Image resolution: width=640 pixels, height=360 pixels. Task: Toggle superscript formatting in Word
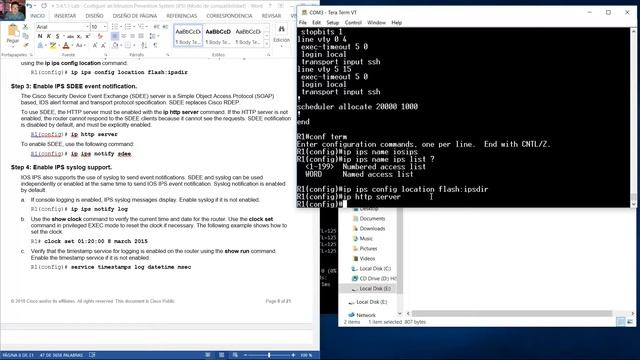tap(87, 36)
